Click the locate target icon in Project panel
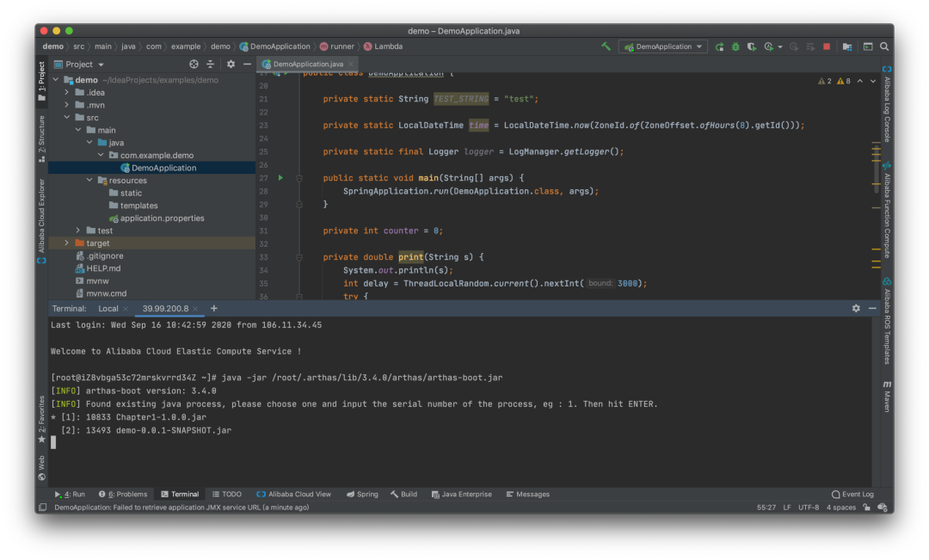 [194, 65]
